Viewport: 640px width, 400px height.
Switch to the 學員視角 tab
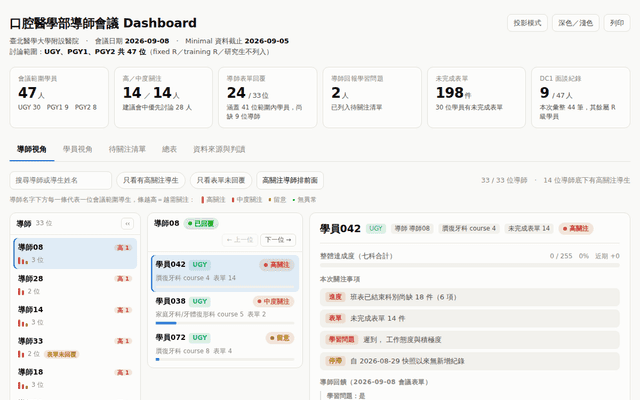[x=78, y=149]
